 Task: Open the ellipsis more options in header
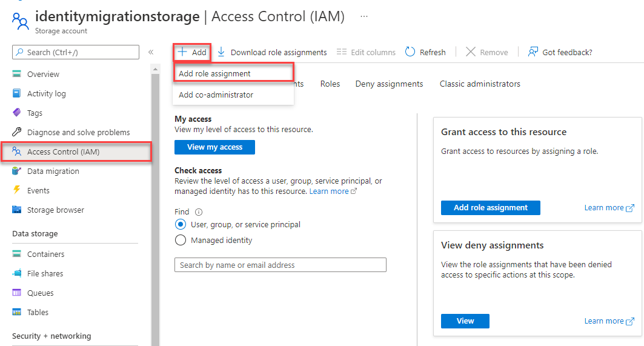tap(364, 16)
